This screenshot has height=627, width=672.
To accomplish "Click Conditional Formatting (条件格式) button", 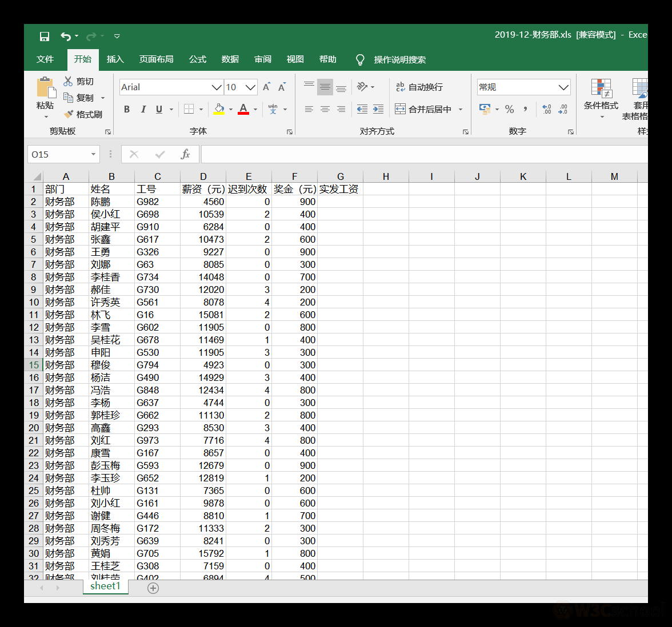I will tap(601, 98).
